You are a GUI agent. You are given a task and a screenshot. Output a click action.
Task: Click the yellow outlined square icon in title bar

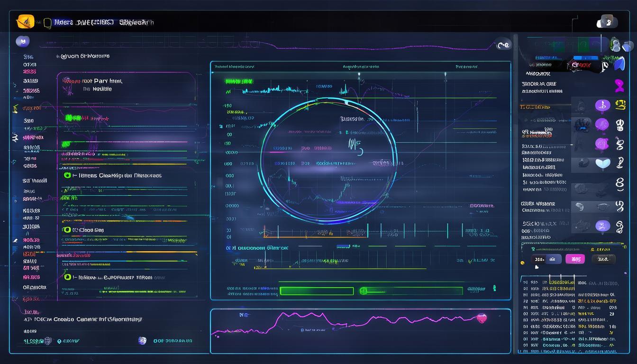click(x=47, y=23)
